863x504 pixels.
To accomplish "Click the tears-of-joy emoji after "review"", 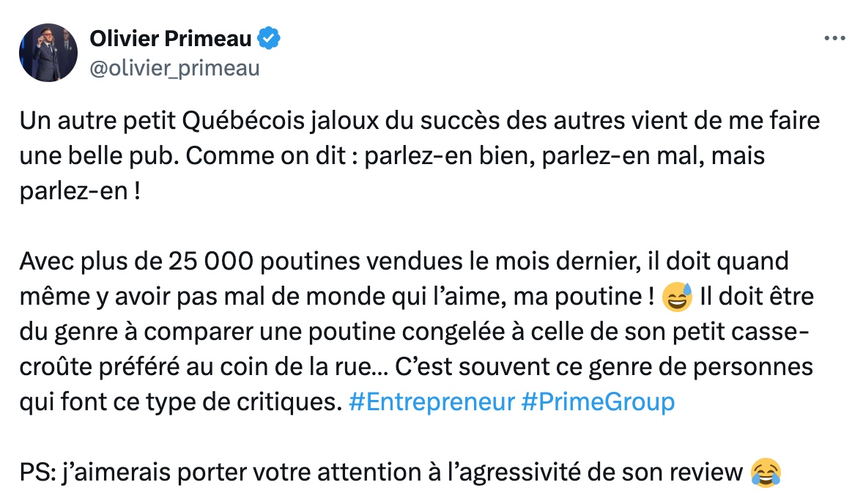I will click(766, 472).
